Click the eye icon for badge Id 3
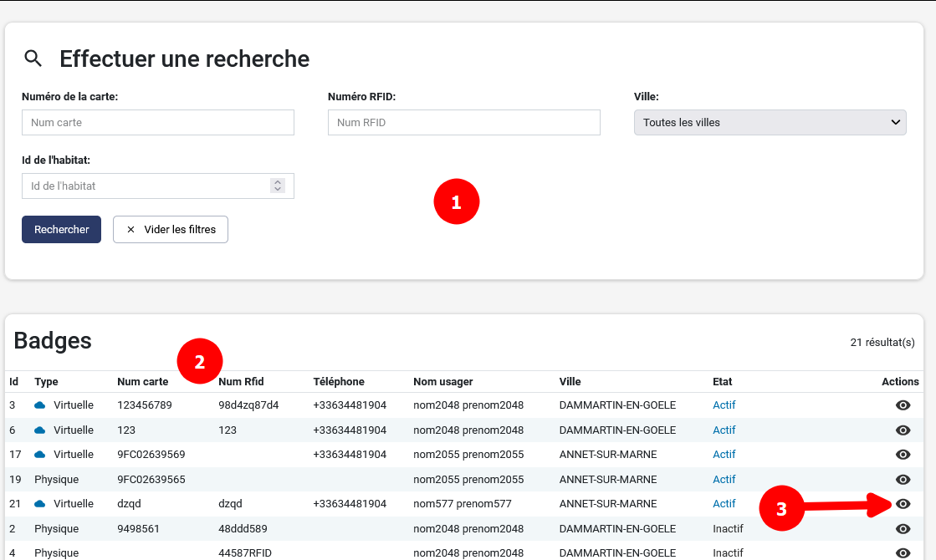 click(903, 405)
